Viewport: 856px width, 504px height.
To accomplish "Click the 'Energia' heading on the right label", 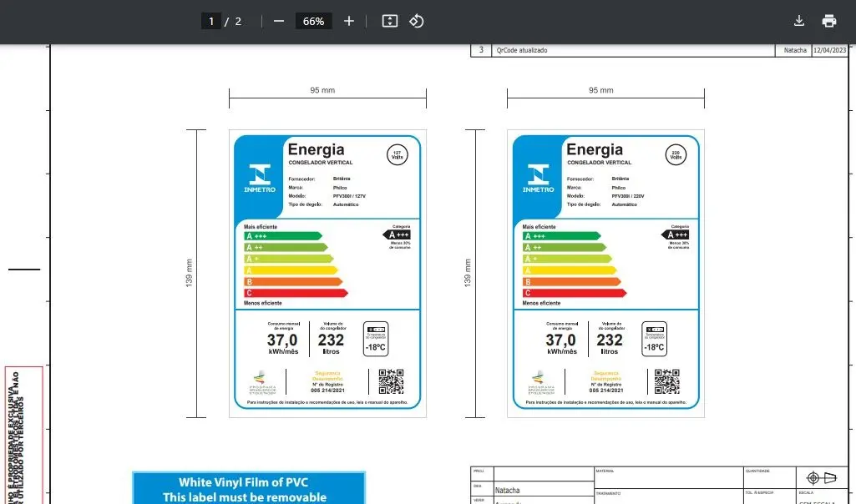I will (x=595, y=149).
